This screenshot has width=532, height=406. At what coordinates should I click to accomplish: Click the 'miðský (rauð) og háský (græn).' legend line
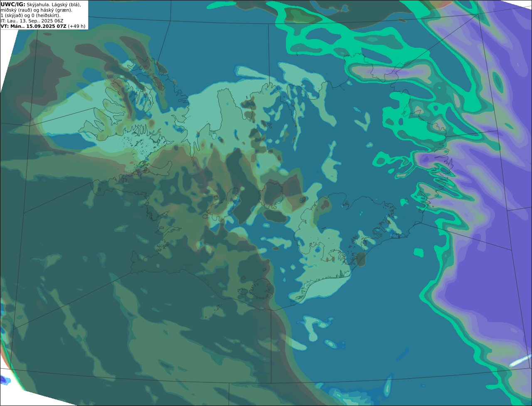(36, 10)
